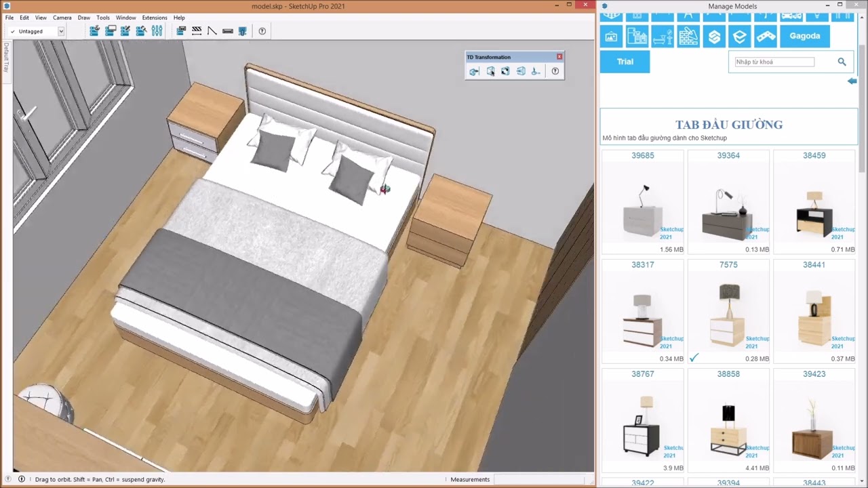Screen dimensions: 868x488
Task: Open the Camera menu
Action: (62, 18)
